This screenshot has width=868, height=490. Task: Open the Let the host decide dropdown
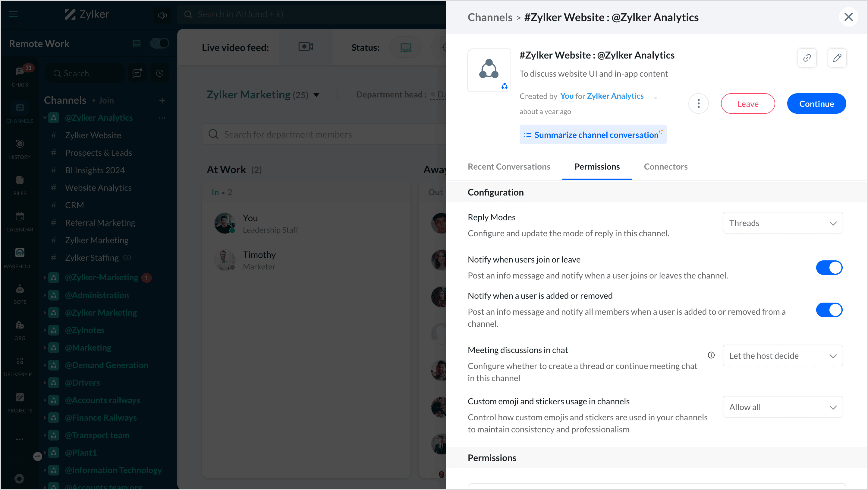click(x=782, y=356)
